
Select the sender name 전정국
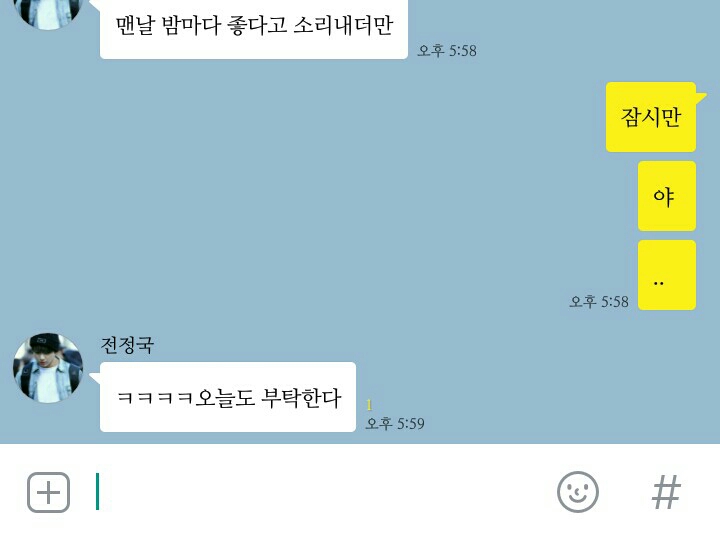click(x=127, y=345)
